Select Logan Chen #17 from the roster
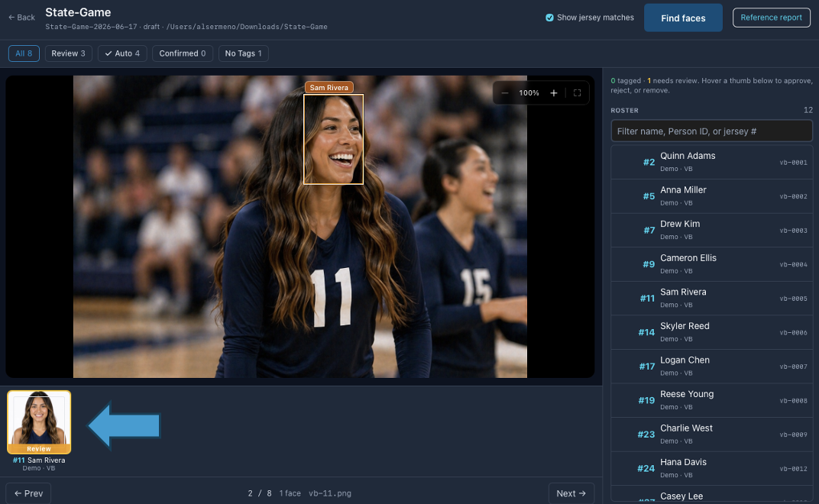 click(711, 366)
